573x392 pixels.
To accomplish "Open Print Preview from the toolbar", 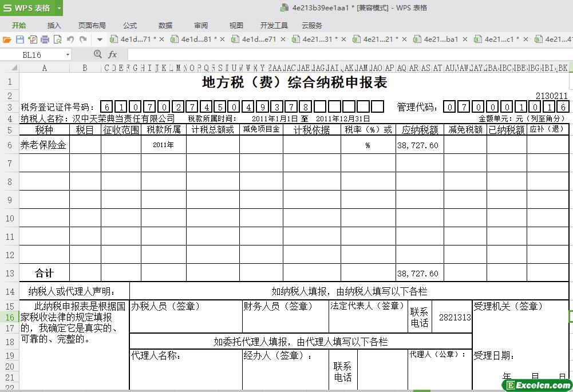I will (57, 39).
